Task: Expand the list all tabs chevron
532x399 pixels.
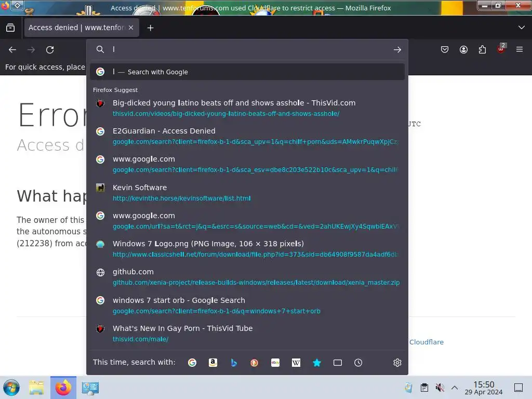Action: (x=522, y=28)
